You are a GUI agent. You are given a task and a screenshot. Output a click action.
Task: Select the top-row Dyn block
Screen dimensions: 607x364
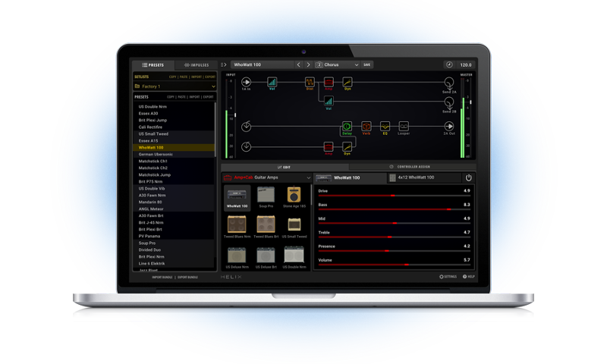(348, 82)
